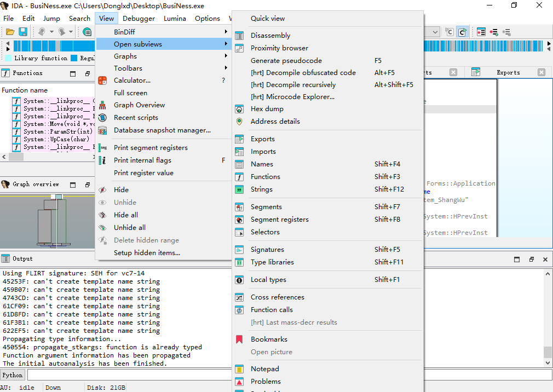Click the Open file folder icon in toolbar
This screenshot has width=553, height=392.
pyautogui.click(x=10, y=32)
